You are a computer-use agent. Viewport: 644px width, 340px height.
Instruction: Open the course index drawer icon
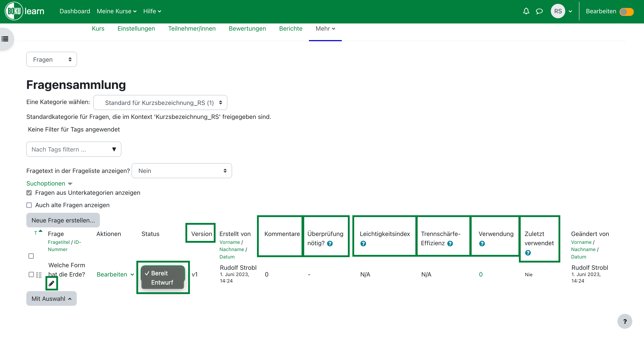pos(5,39)
